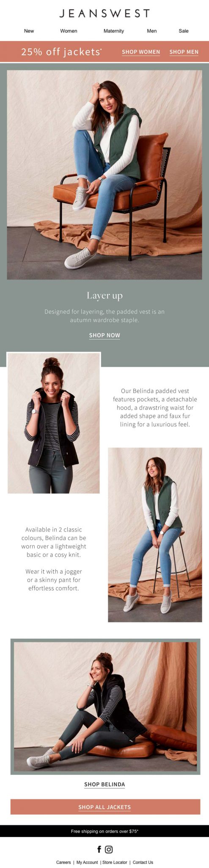Select the Maternity menu item
The image size is (209, 868).
click(x=114, y=31)
